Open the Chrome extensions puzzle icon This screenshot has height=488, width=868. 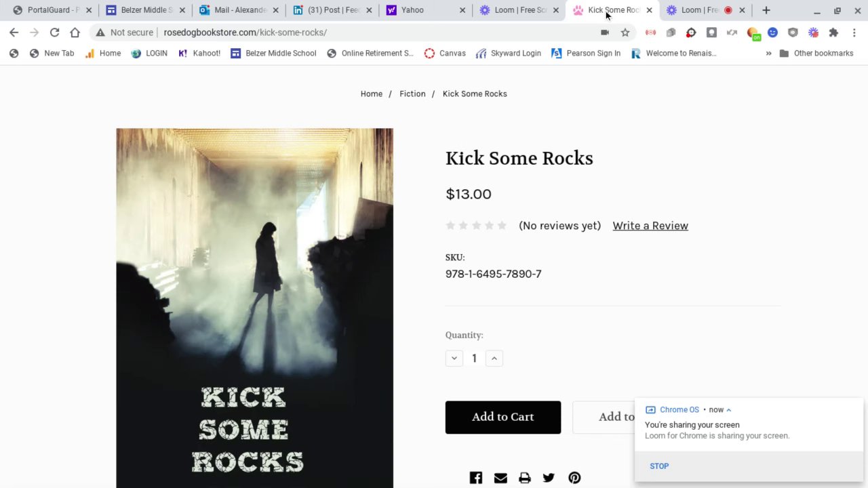point(833,33)
